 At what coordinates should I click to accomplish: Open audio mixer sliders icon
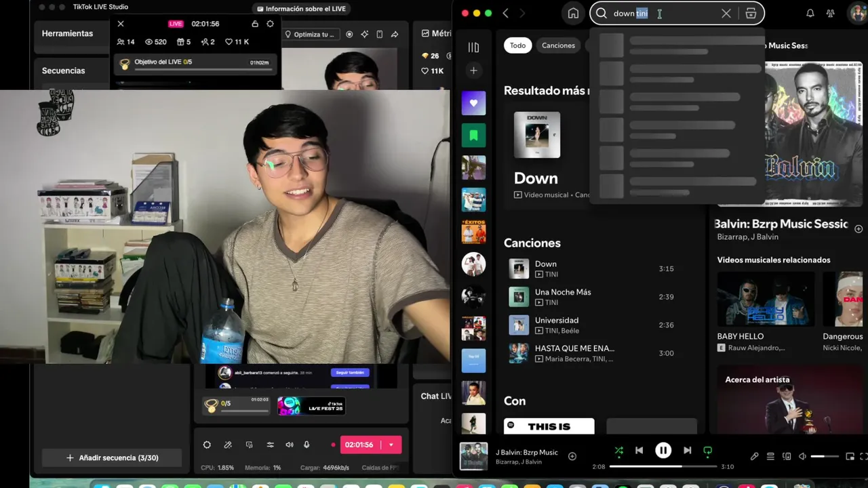[270, 445]
